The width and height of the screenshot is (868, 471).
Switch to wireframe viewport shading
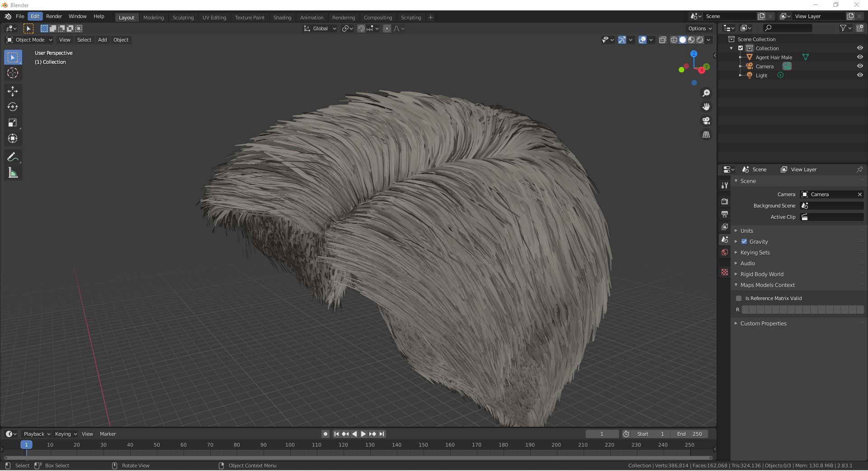coord(674,40)
